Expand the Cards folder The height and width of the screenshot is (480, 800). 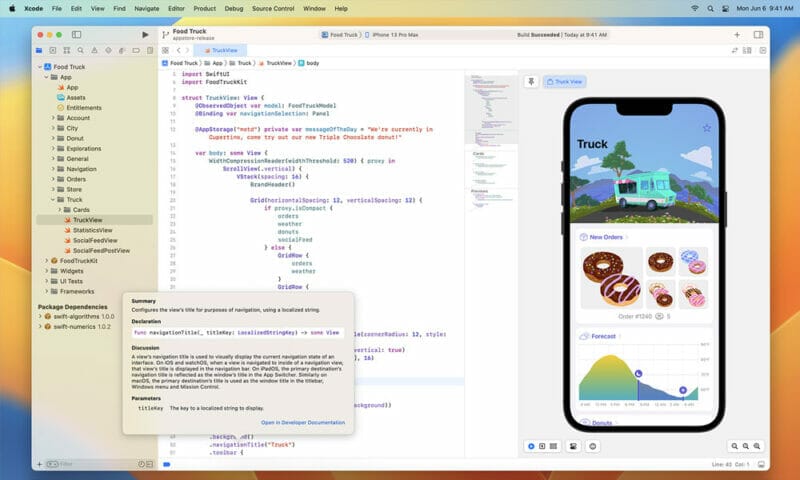coord(66,210)
